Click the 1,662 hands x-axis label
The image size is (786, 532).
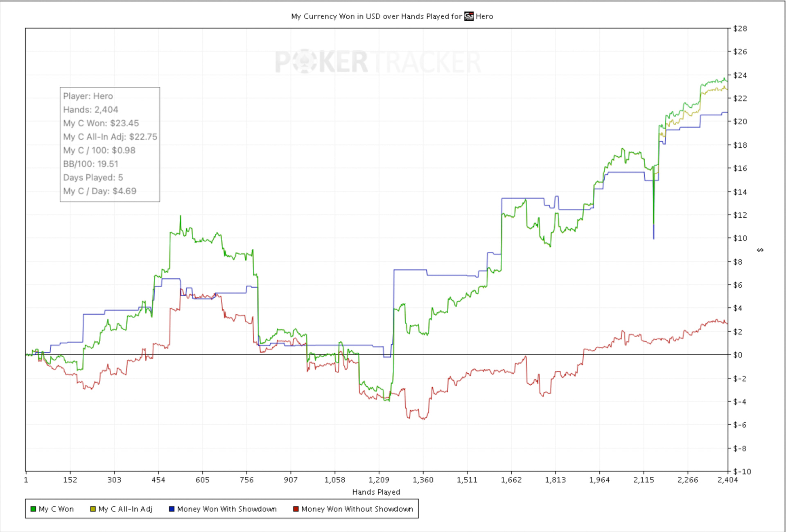coord(511,480)
